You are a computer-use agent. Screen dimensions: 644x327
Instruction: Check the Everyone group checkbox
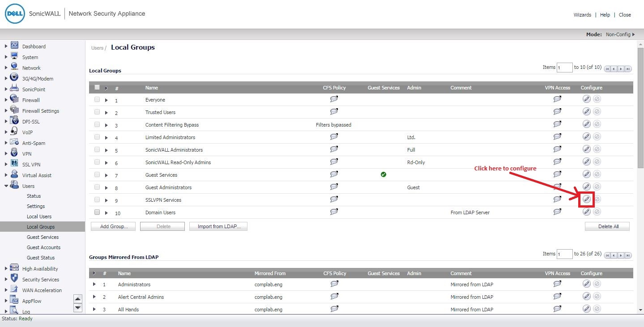(97, 99)
